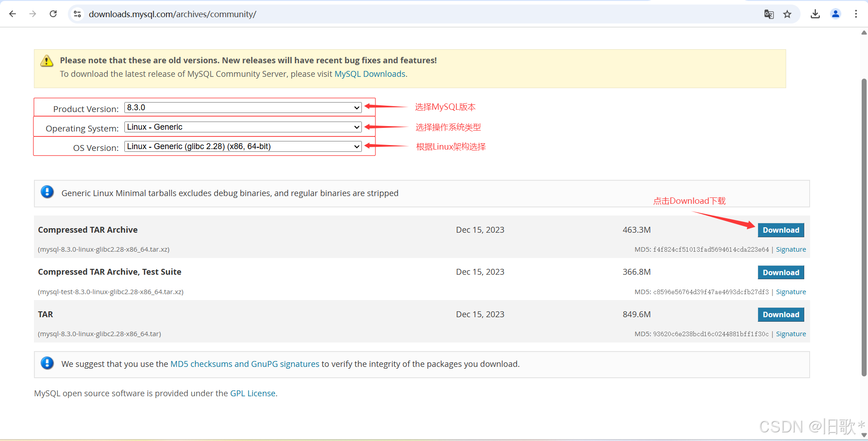
Task: Reload the current page
Action: coord(53,14)
